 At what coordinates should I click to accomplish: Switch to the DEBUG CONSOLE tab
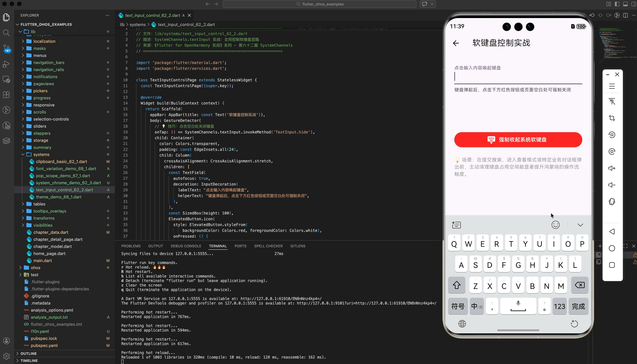[x=186, y=246]
